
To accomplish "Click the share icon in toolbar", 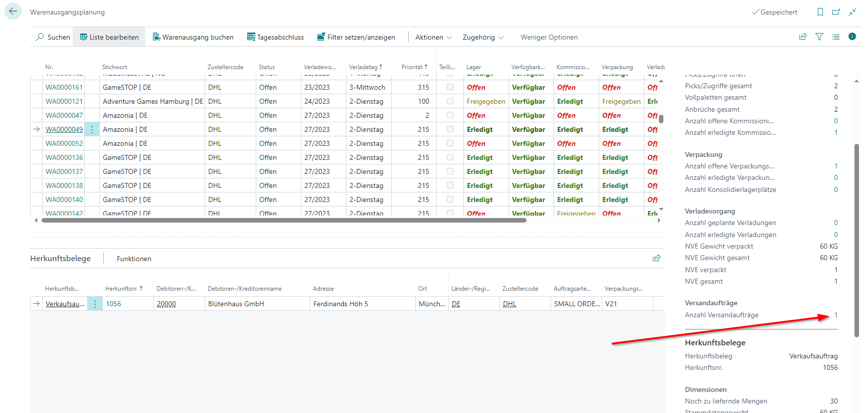I will (803, 37).
